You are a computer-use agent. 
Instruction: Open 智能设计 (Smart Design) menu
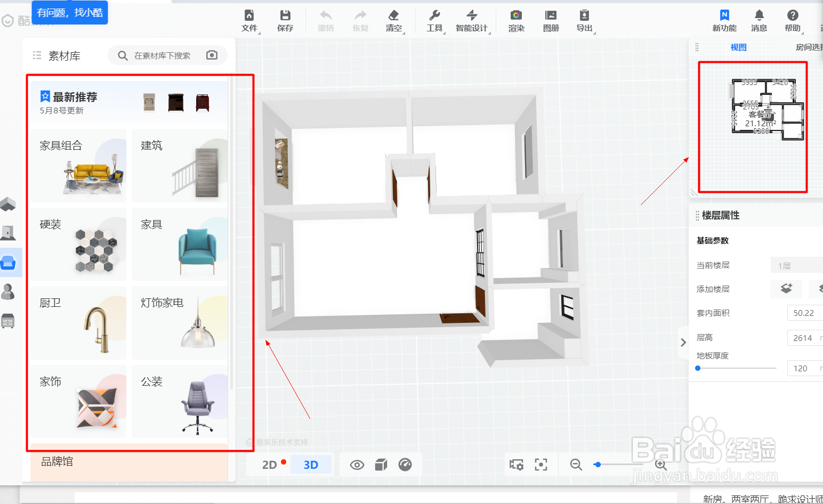(472, 21)
